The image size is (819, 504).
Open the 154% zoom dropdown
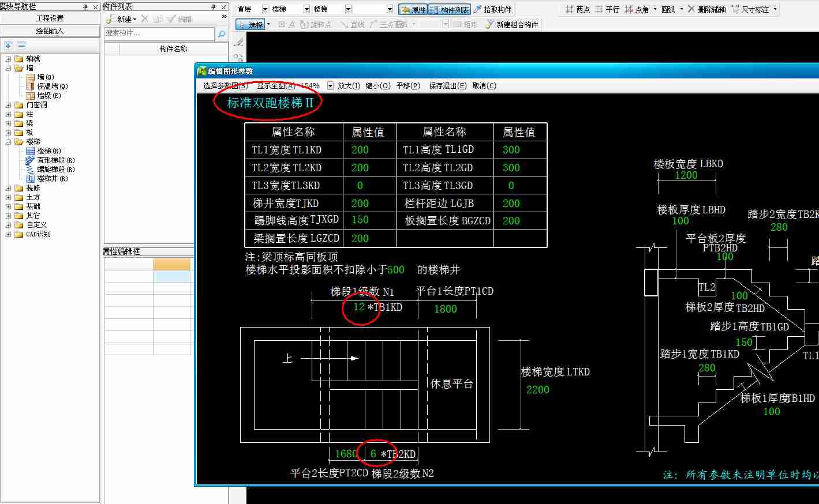coord(330,86)
